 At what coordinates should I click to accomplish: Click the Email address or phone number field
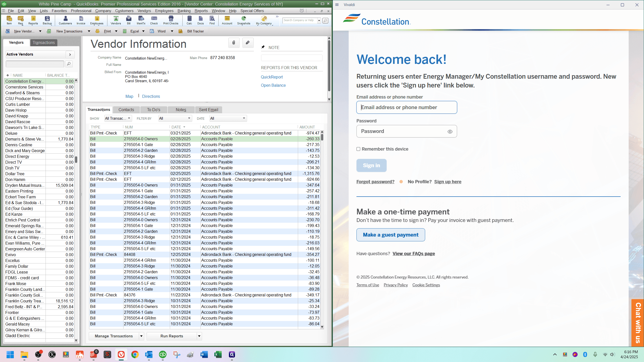coord(407,107)
